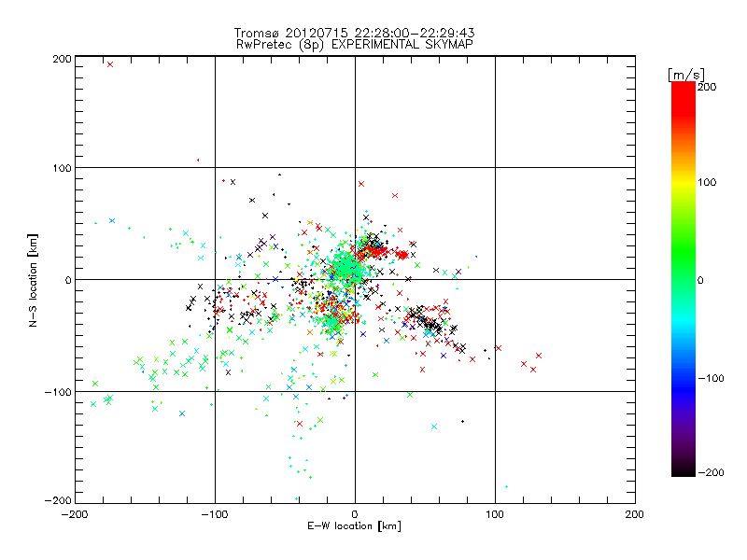Click the y-axis tick label '200' at the top
This screenshot has width=747, height=560.
[62, 59]
